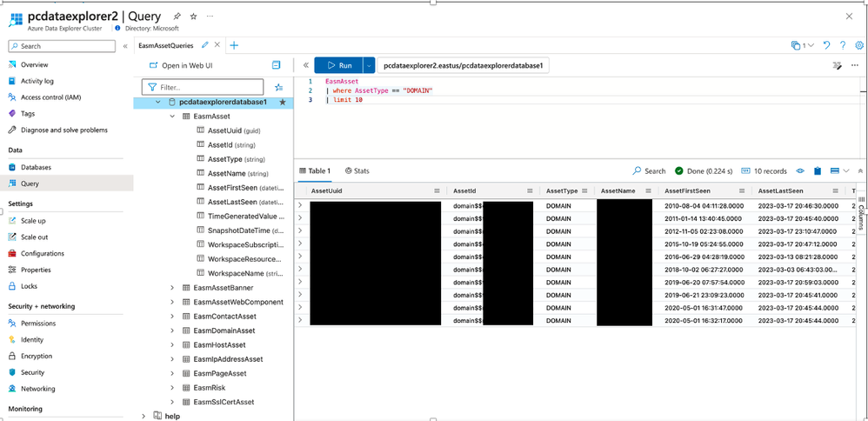This screenshot has height=421, width=868.
Task: Open Diagnose and solve problems
Action: (64, 130)
